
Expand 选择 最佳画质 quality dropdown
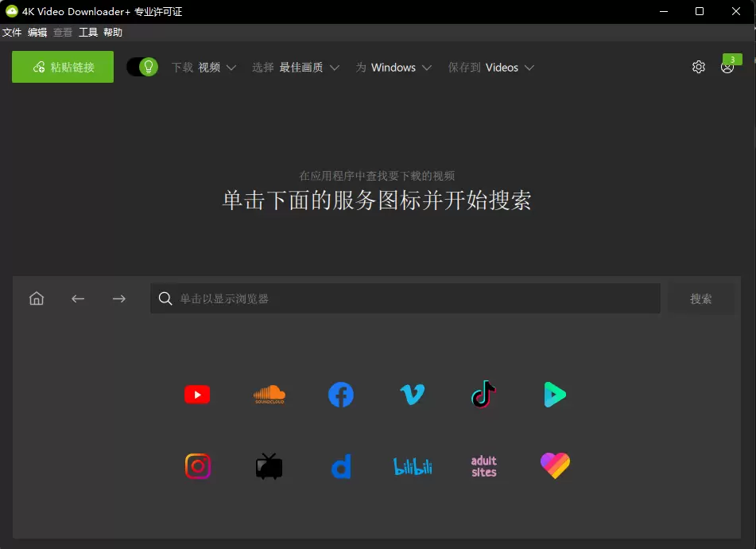(x=296, y=68)
